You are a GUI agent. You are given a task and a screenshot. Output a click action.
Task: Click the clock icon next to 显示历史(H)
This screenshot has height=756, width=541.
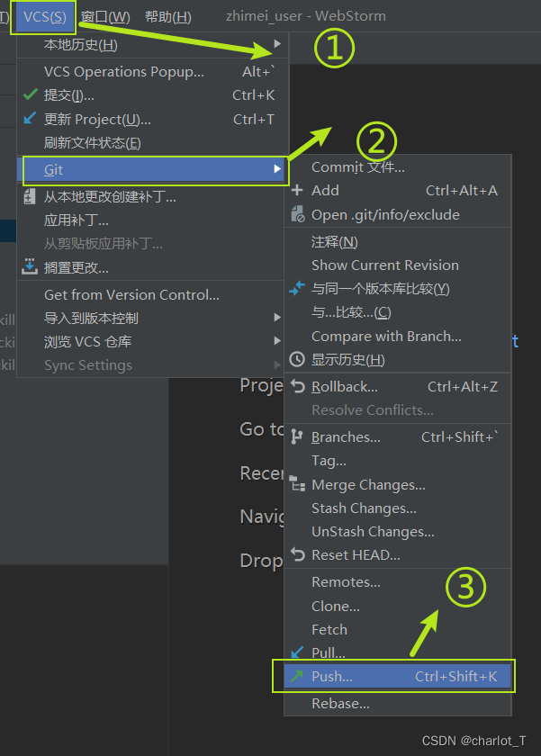click(x=297, y=360)
